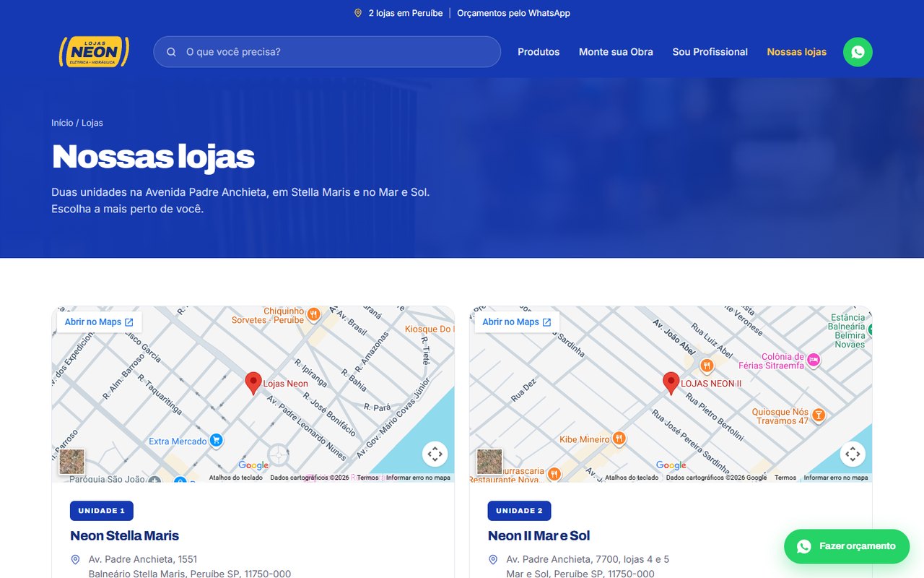Click the 'Nossas lojas' page heading

[x=153, y=156]
